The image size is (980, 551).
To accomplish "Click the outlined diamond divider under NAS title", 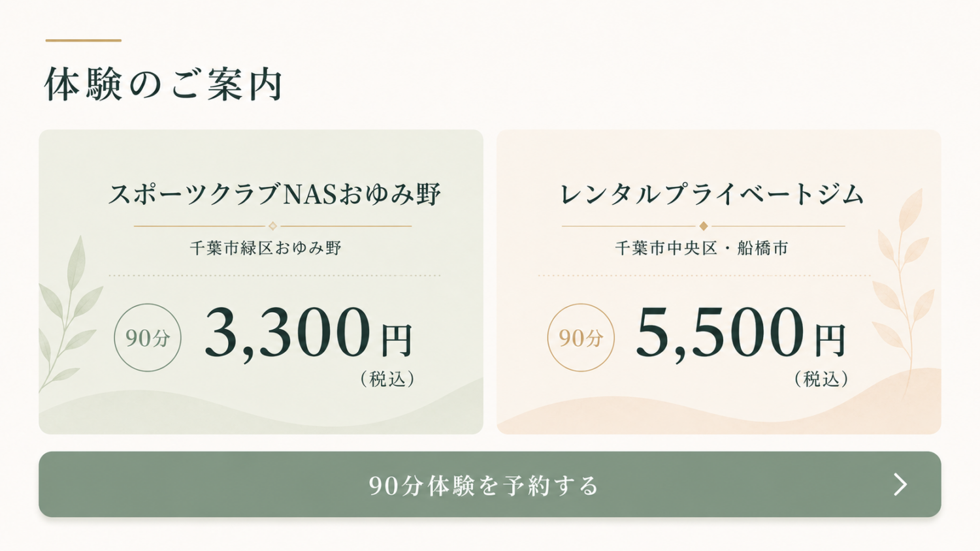I will [x=273, y=226].
